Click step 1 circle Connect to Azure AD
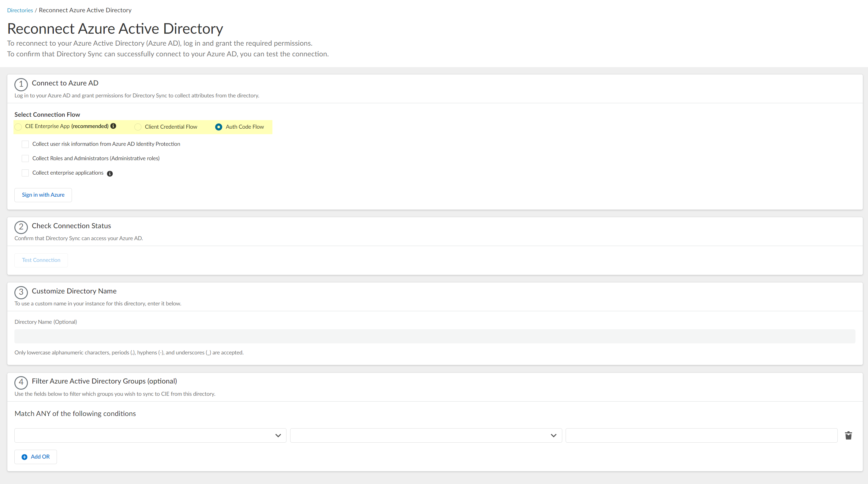The height and width of the screenshot is (484, 868). coord(21,84)
